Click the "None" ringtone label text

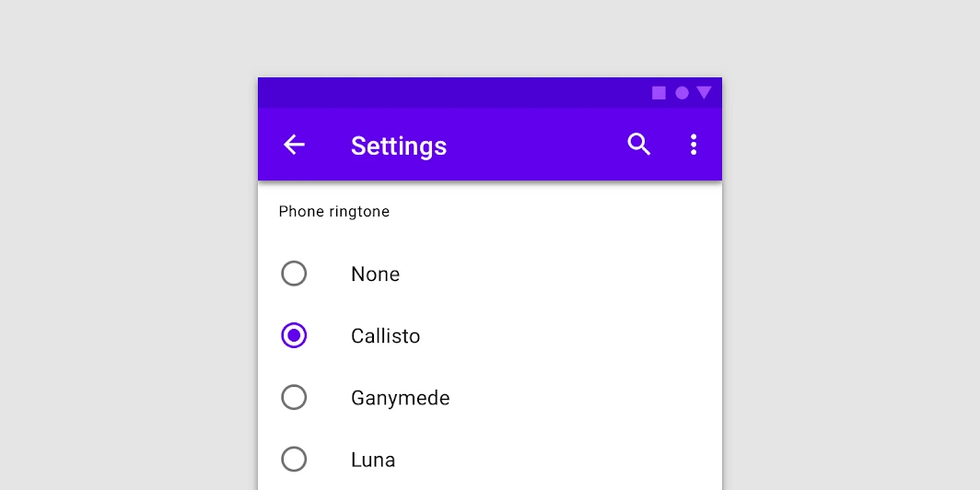[x=375, y=274]
